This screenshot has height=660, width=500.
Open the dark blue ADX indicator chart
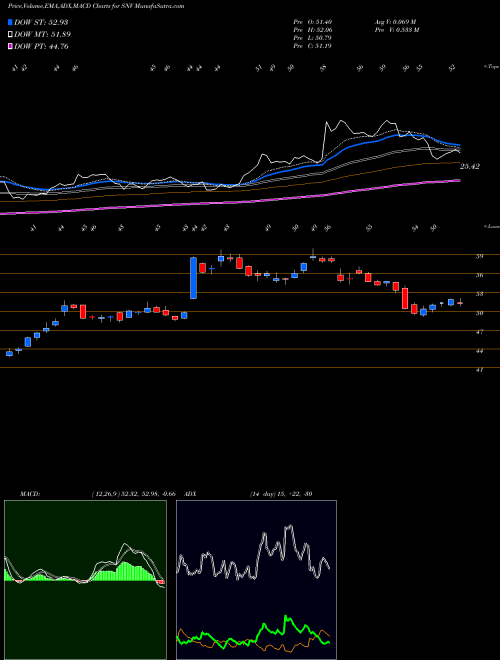coord(256,580)
